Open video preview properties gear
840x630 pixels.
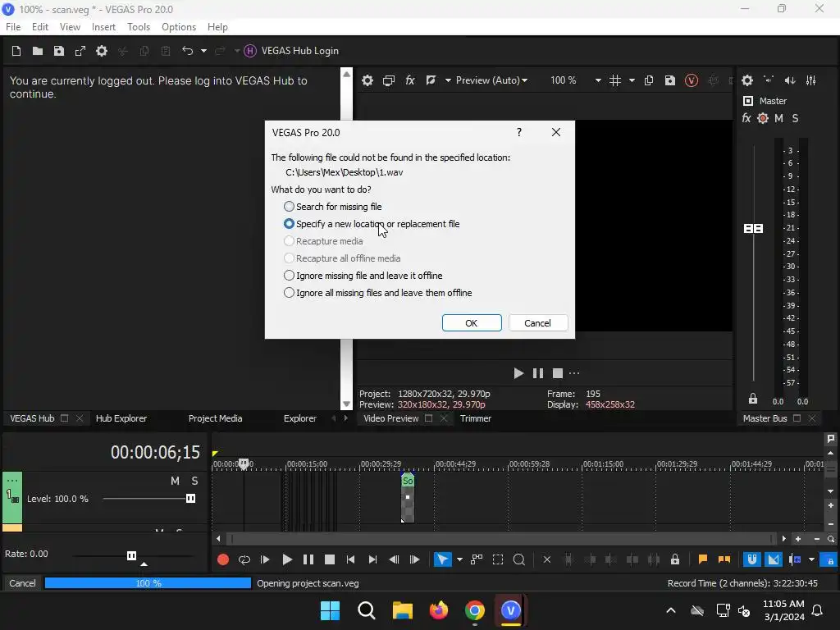(x=367, y=80)
